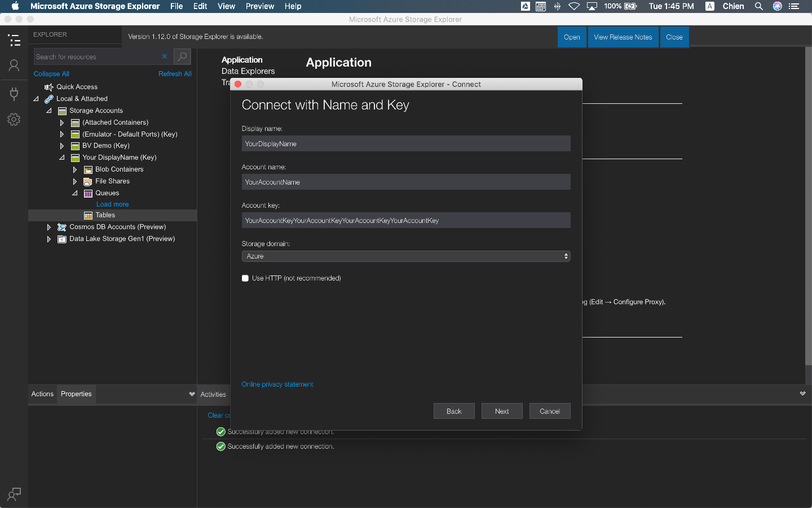Viewport: 812px width, 508px height.
Task: Open the Online privacy statement link
Action: click(x=277, y=384)
